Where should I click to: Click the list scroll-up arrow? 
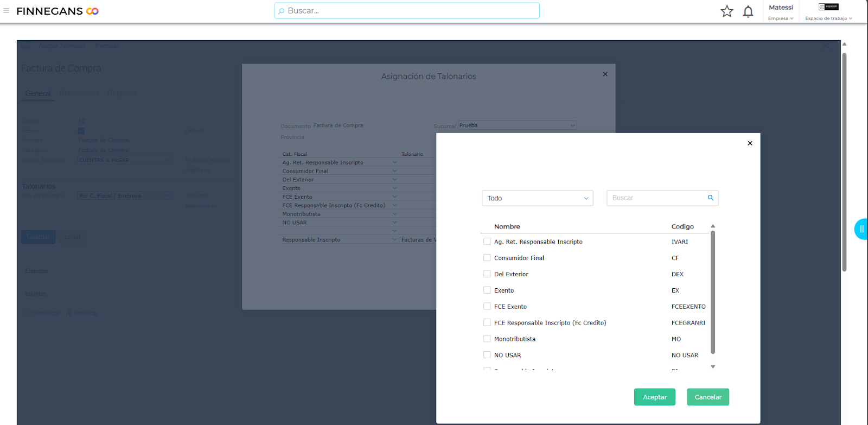tap(713, 226)
